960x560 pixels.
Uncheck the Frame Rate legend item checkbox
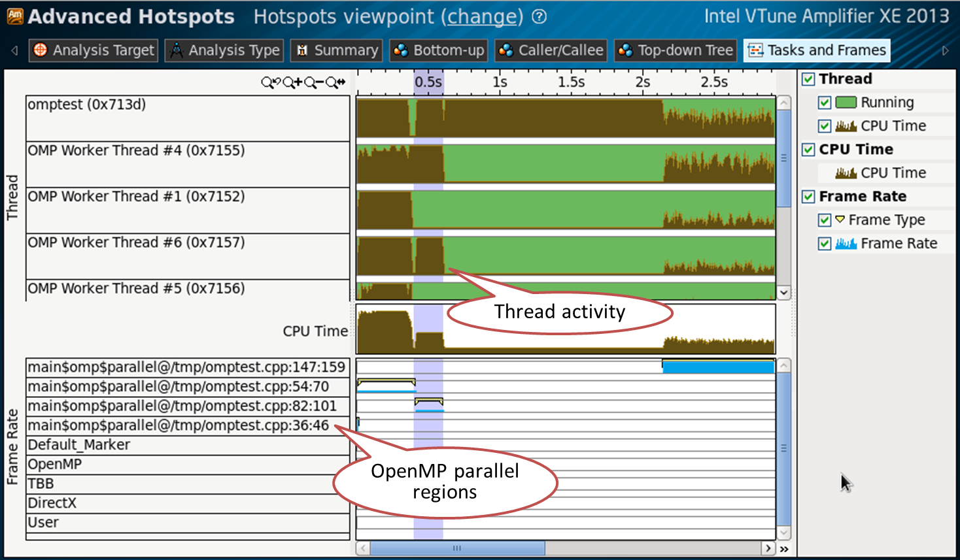click(825, 244)
